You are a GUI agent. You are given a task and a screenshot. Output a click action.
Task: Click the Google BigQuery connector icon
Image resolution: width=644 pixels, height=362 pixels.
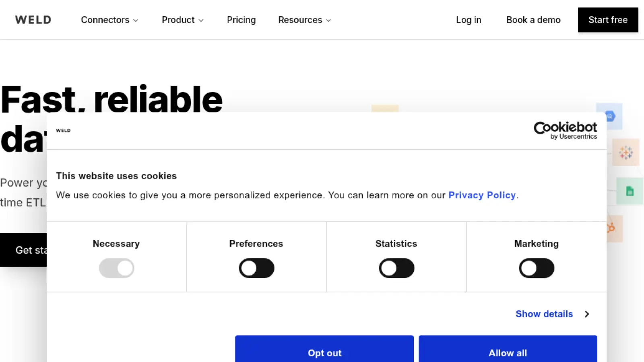click(610, 116)
